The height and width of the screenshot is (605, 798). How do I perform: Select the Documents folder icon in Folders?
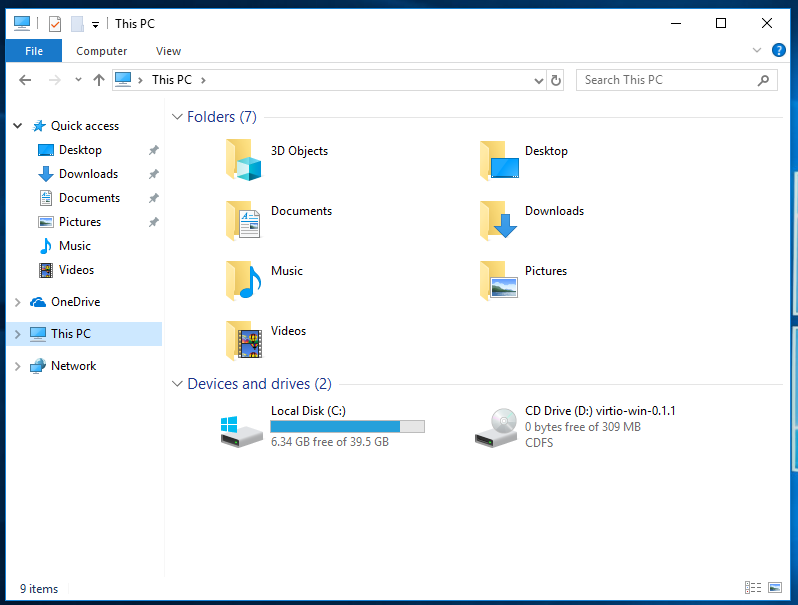click(x=243, y=220)
